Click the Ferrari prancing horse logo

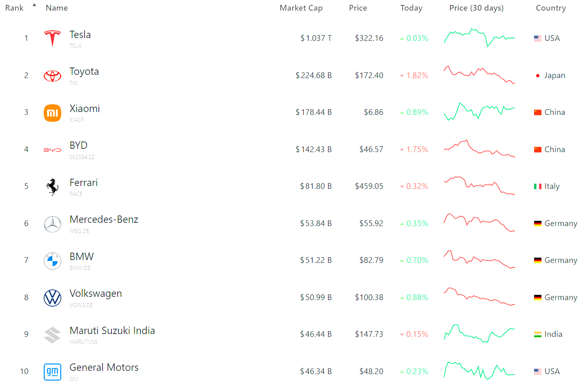click(x=52, y=187)
